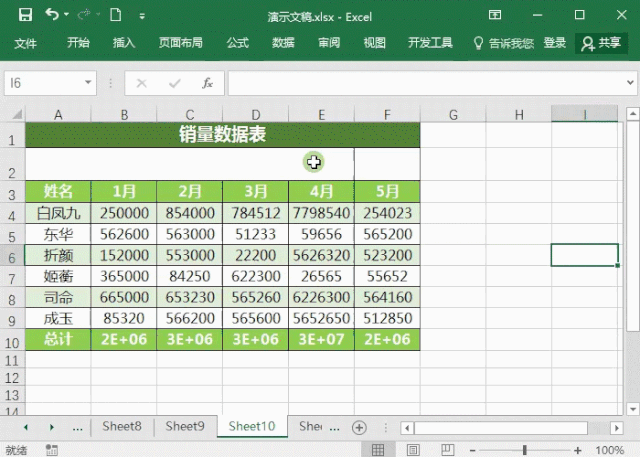Select cell with value 564160
This screenshot has height=457, width=640.
387,297
